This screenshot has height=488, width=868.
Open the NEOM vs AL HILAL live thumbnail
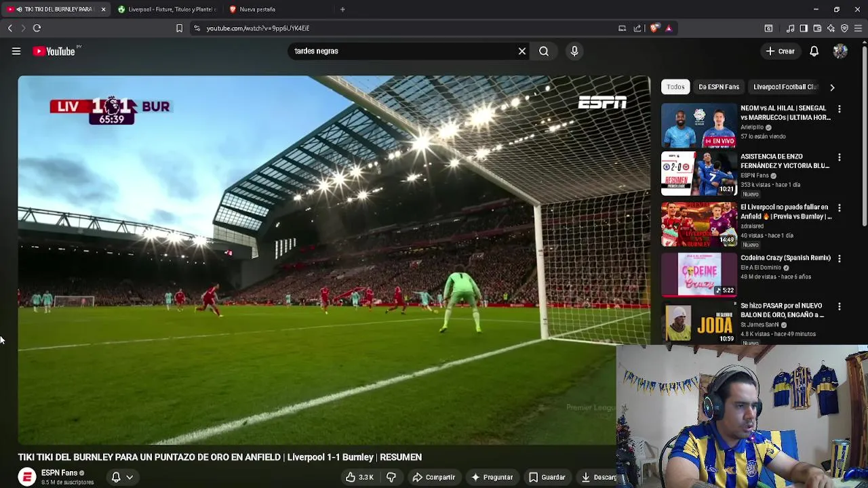(698, 125)
